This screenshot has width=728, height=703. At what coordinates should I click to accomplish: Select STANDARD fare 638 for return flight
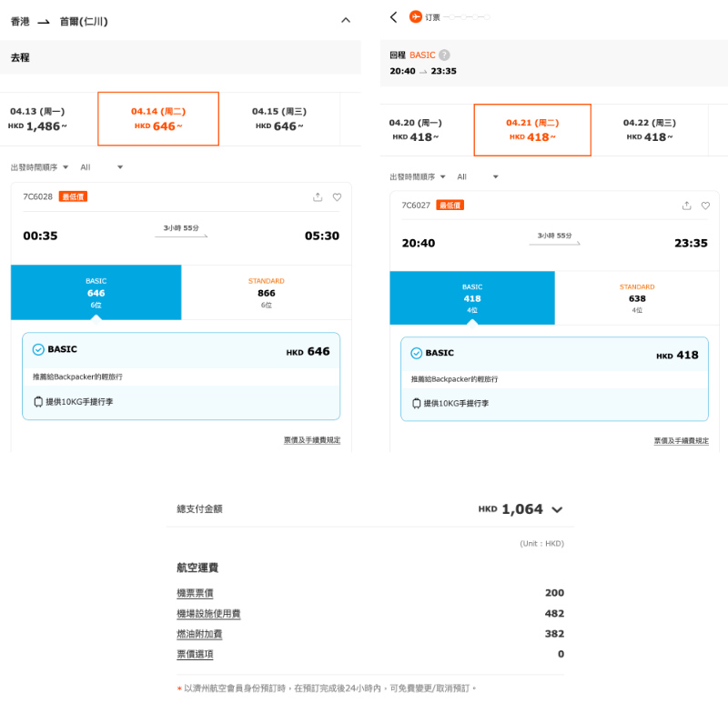click(636, 297)
